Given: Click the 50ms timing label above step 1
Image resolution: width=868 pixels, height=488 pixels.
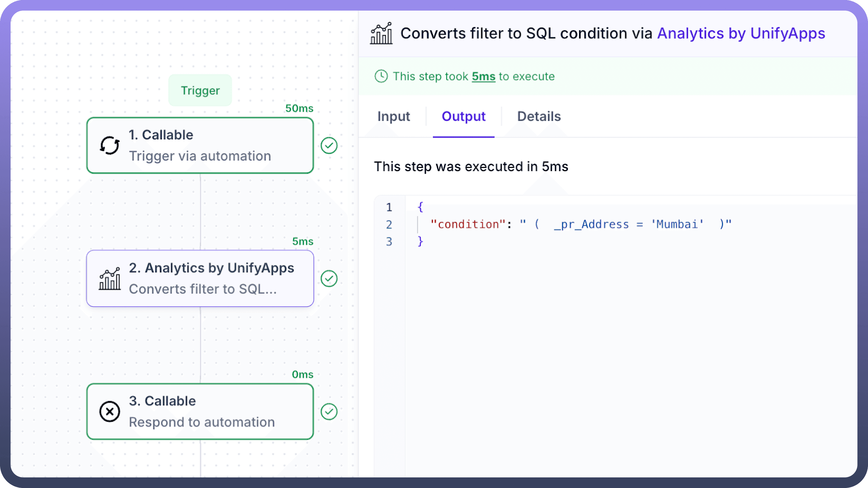Looking at the screenshot, I should 299,108.
